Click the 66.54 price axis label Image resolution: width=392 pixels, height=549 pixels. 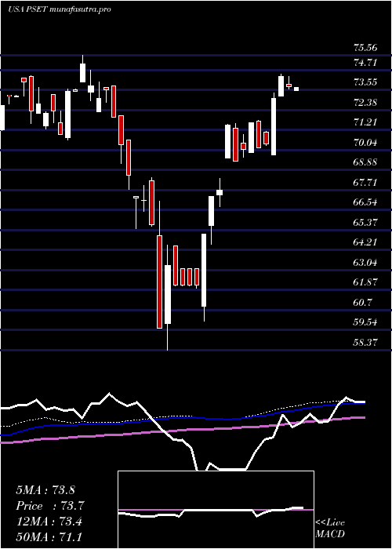pos(365,202)
